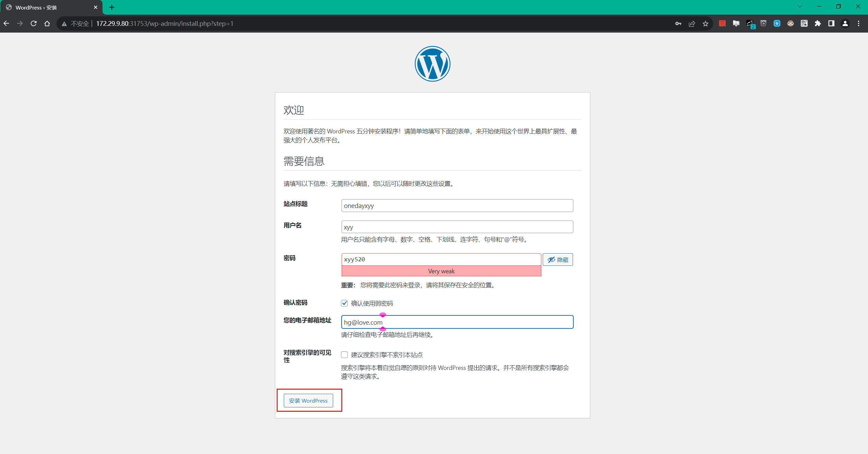Click the 确认密码 label
This screenshot has width=868, height=454.
click(x=295, y=303)
